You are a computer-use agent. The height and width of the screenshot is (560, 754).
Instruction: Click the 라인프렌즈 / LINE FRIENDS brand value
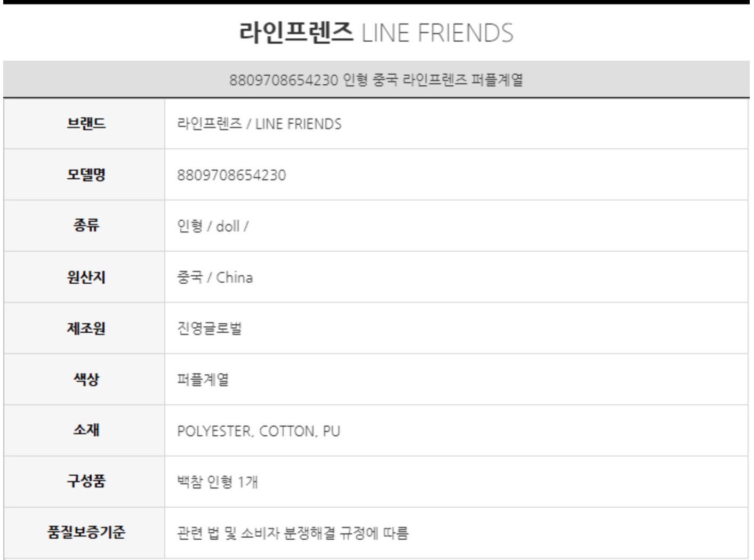[x=259, y=124]
